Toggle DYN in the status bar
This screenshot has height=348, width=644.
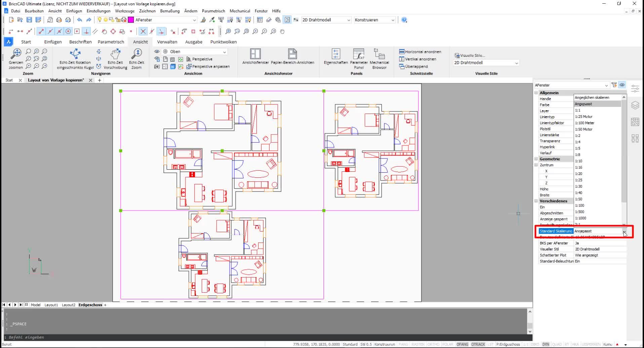tap(546, 344)
